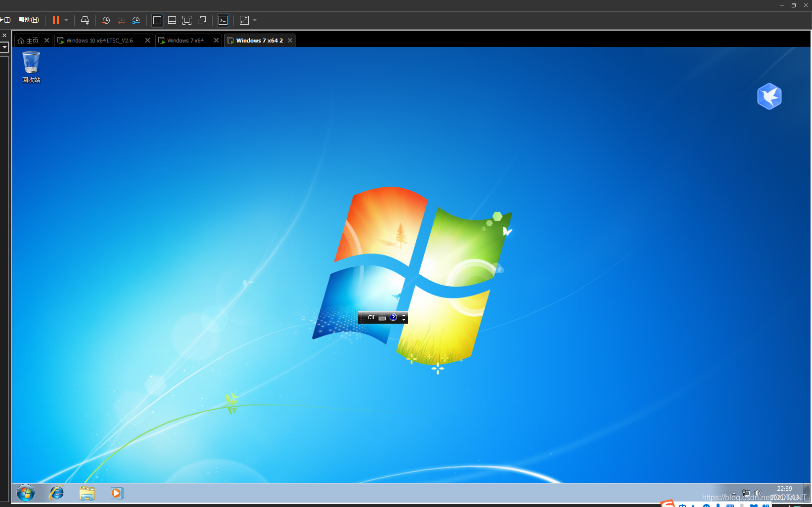Screen dimensions: 812x507
Task: Launch Windows Media Player from taskbar
Action: [117, 493]
